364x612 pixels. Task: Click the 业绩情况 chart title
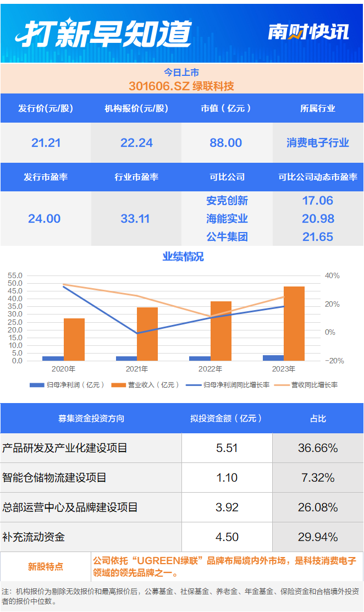[x=183, y=256]
